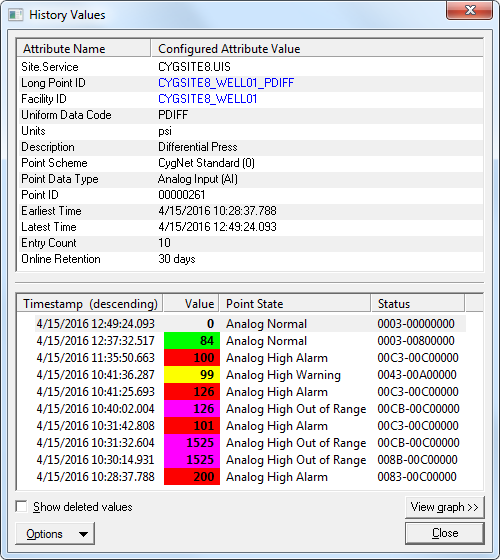Click the Facility ID attribute name
The image size is (500, 560).
tap(44, 99)
